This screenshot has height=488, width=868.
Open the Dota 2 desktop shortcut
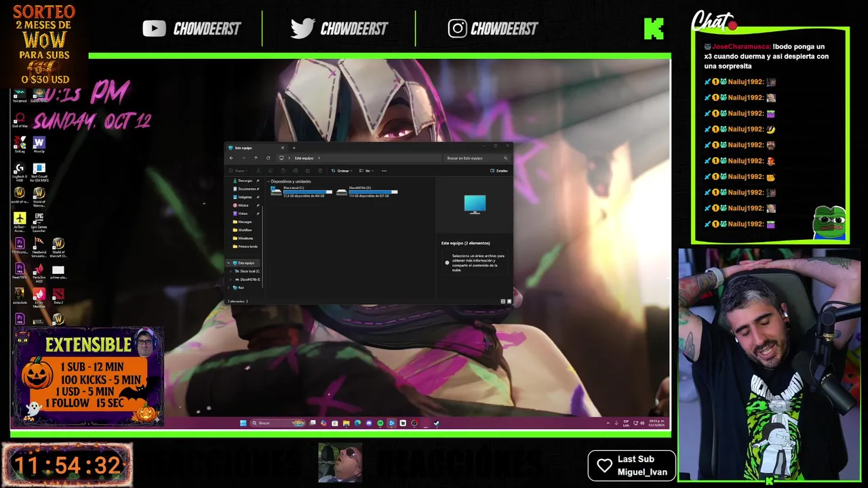coord(58,296)
